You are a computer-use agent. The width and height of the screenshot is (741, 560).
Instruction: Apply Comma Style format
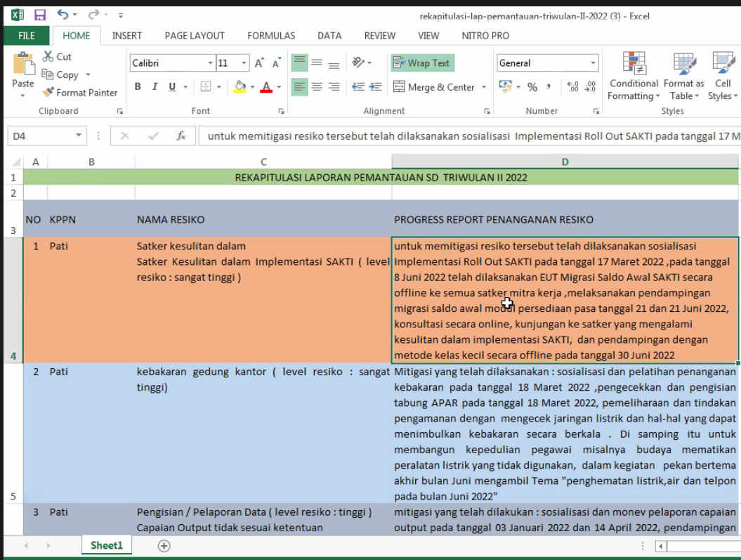pos(549,86)
